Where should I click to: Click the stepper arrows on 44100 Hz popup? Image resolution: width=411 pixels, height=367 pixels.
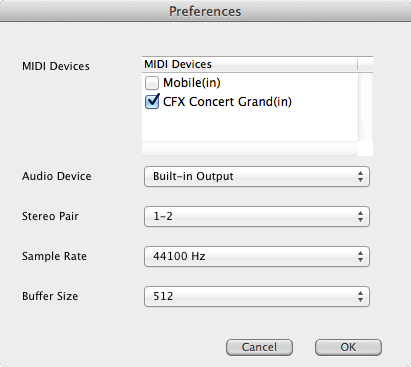tap(360, 256)
